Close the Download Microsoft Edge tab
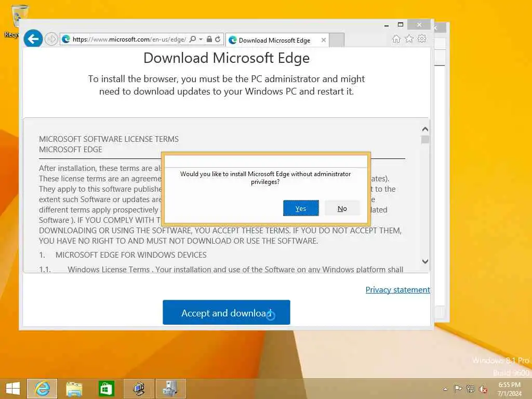The image size is (532, 399). (324, 40)
